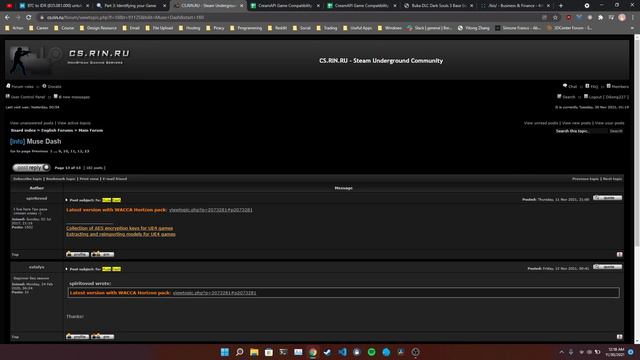Open the FAQ link
This screenshot has height=360, width=640.
coord(594,87)
